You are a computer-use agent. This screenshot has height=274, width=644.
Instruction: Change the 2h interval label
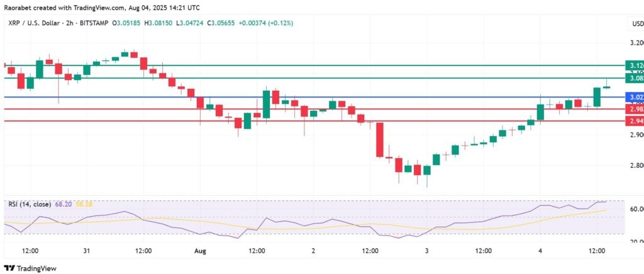69,23
